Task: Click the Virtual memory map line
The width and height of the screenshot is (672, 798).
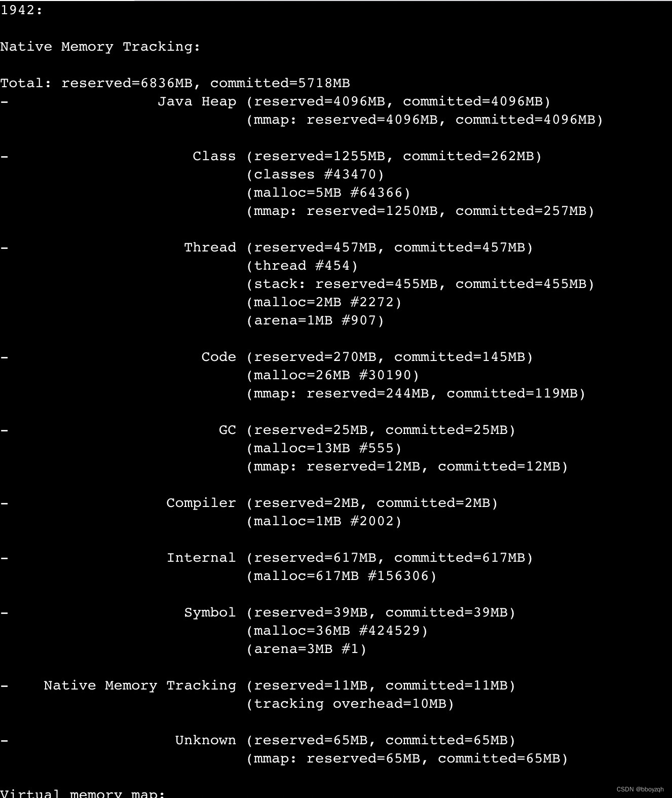Action: 83,793
